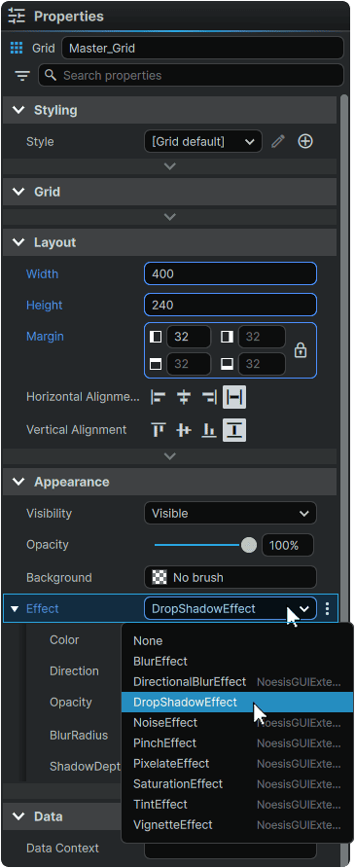Viewport: 355px width, 868px height.
Task: Choose BlurEffect from the list
Action: (237, 662)
